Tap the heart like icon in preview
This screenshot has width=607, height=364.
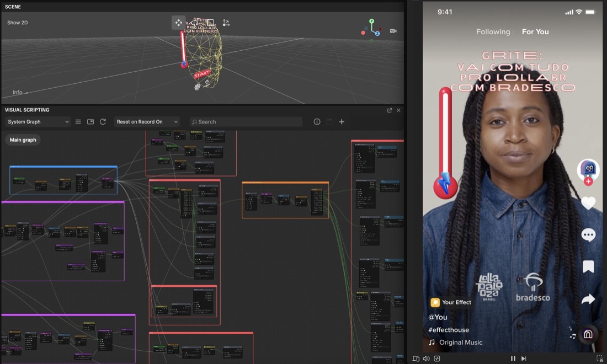coord(588,203)
